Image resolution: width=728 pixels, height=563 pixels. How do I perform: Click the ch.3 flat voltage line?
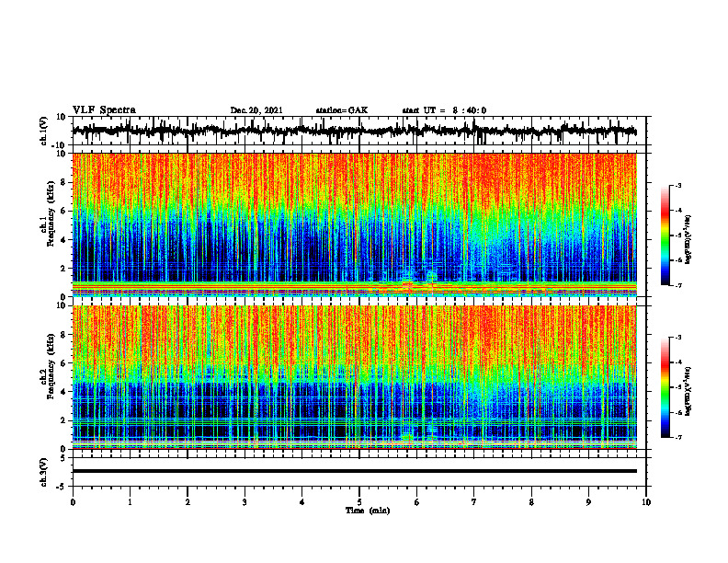pyautogui.click(x=354, y=471)
